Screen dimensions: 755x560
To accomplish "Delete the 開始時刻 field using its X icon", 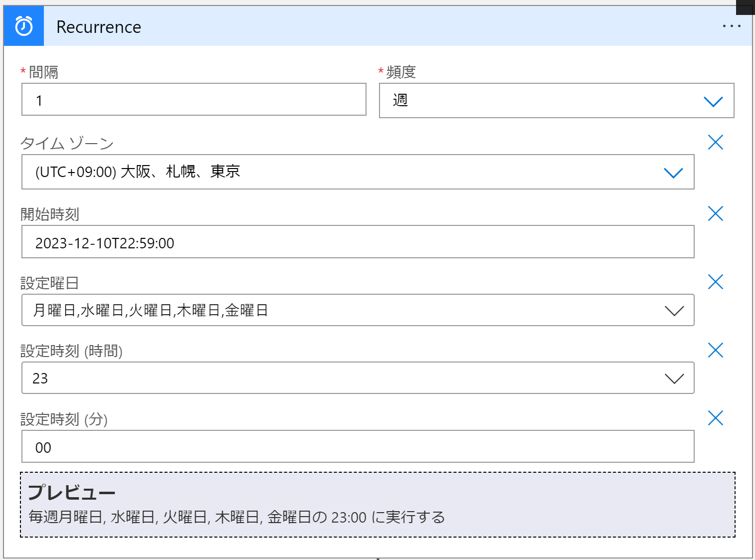I will tap(716, 213).
